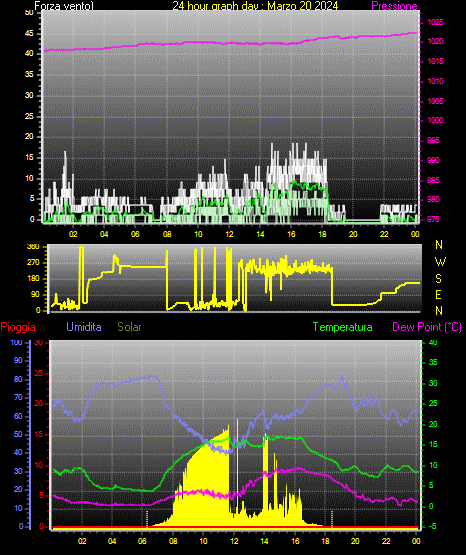Click the Temperatura legend label
Viewport: 466px width, 555px height.
point(343,327)
